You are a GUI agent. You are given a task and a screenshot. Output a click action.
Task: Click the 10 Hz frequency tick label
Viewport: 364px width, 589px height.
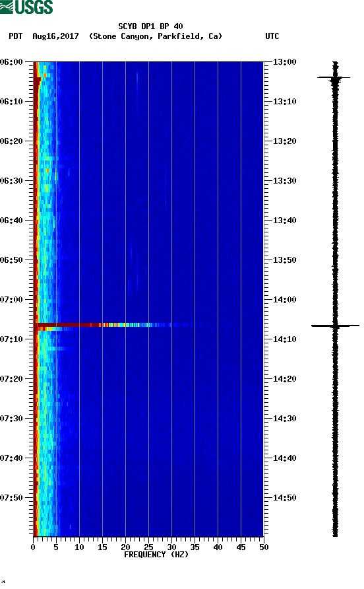79,547
